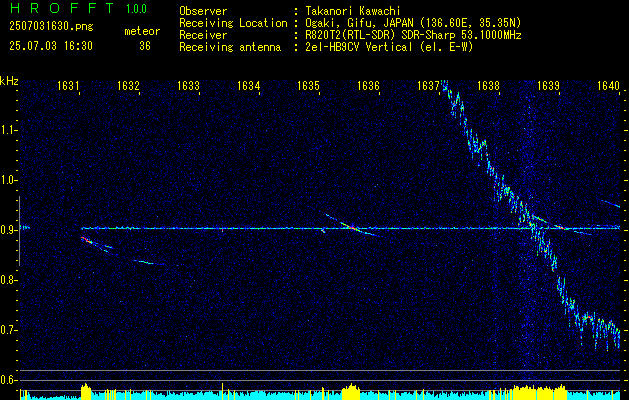The width and height of the screenshot is (629, 400).
Task: Click time marker 1640
Action: click(608, 85)
